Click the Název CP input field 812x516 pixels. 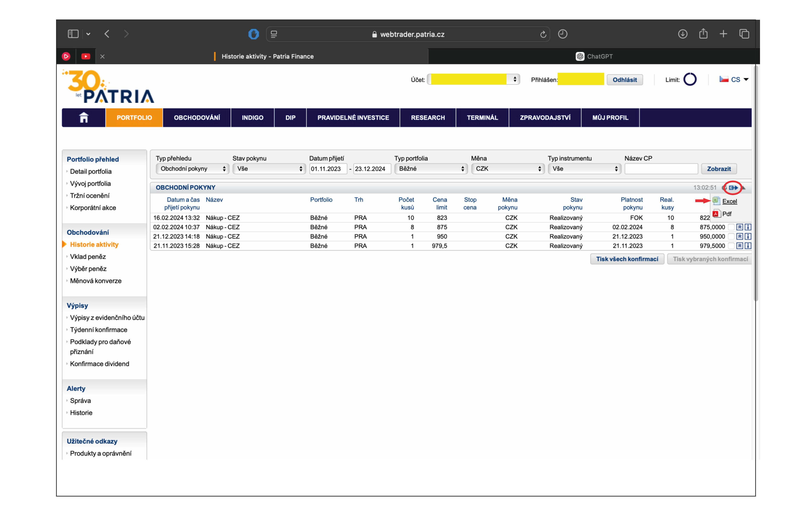661,169
